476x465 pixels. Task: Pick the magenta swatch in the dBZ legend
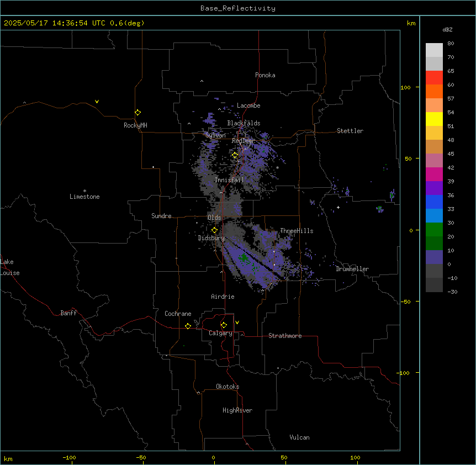[434, 174]
